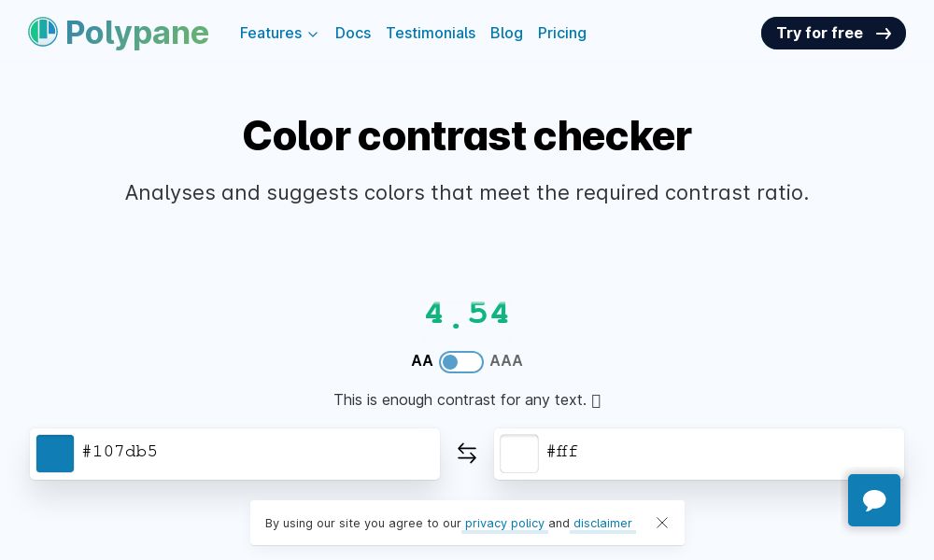Click the Polypane logo
This screenshot has width=934, height=560.
[x=119, y=33]
